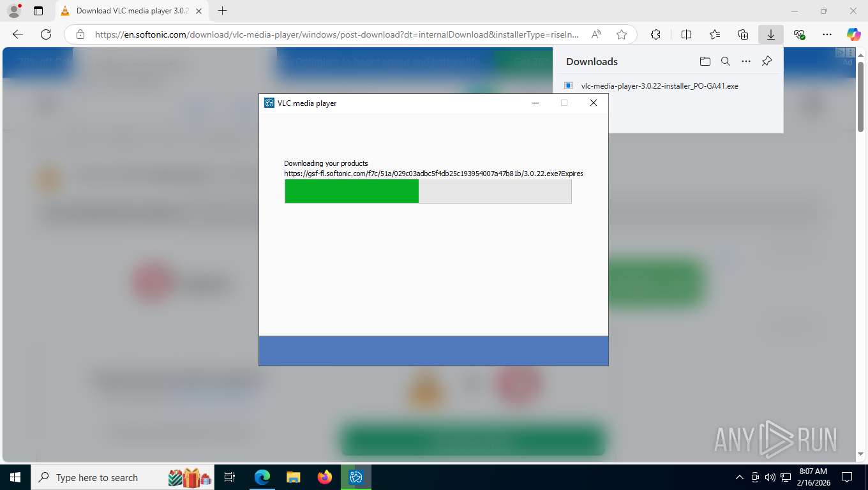
Task: Open the Windows Start menu
Action: (x=15, y=477)
